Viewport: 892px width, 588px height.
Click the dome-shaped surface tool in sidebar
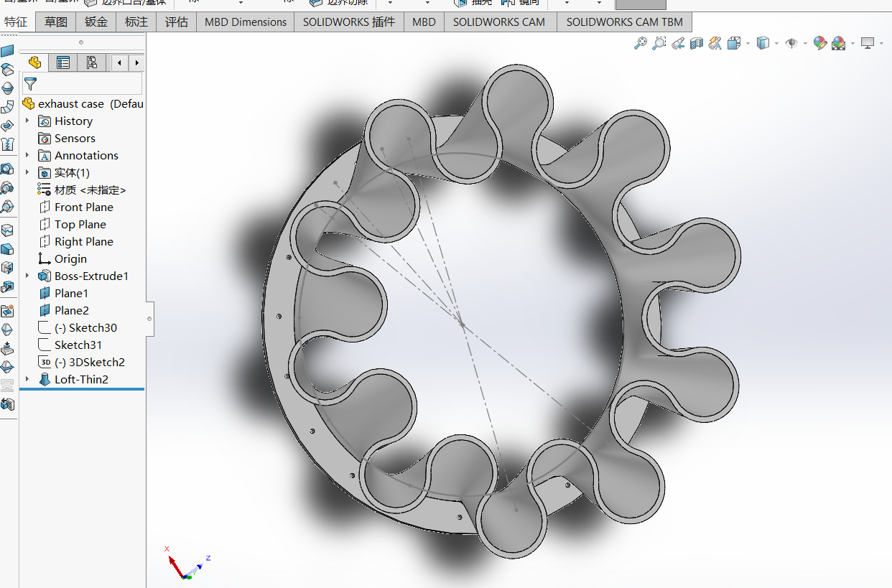point(7,88)
